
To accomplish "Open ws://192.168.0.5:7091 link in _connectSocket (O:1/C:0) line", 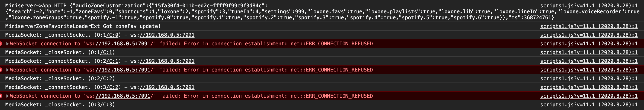I will tap(167, 35).
